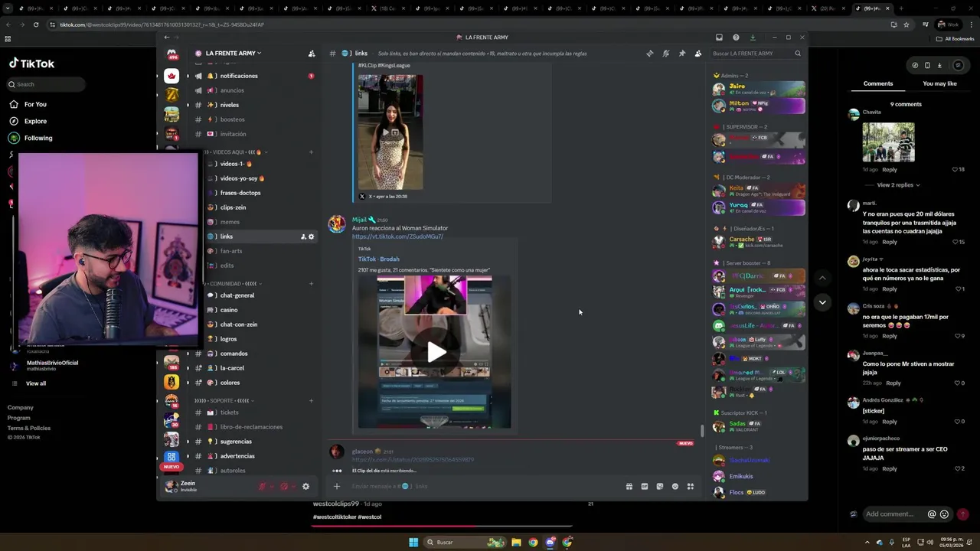980x551 pixels.
Task: Open pinned messages pin icon
Action: pos(681,54)
